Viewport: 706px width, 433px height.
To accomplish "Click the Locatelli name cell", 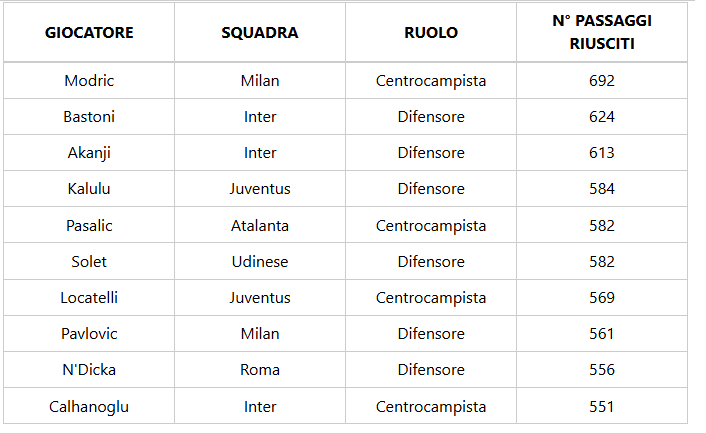I will [89, 298].
